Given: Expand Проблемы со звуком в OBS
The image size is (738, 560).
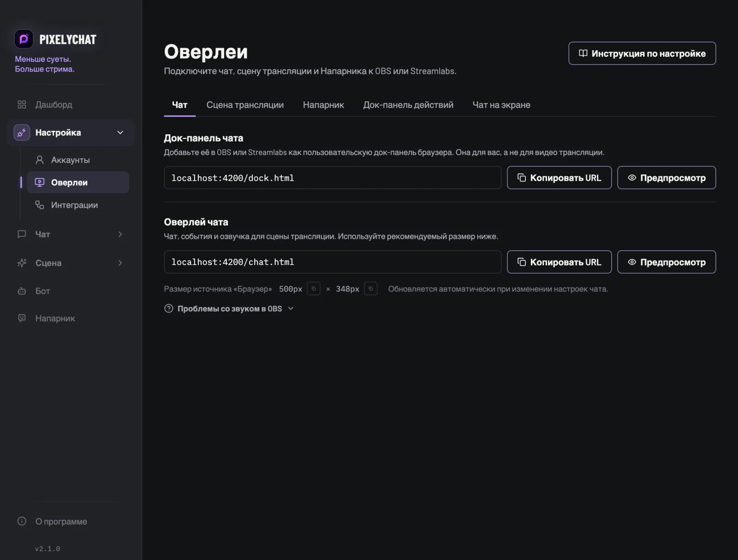Looking at the screenshot, I should tap(229, 308).
